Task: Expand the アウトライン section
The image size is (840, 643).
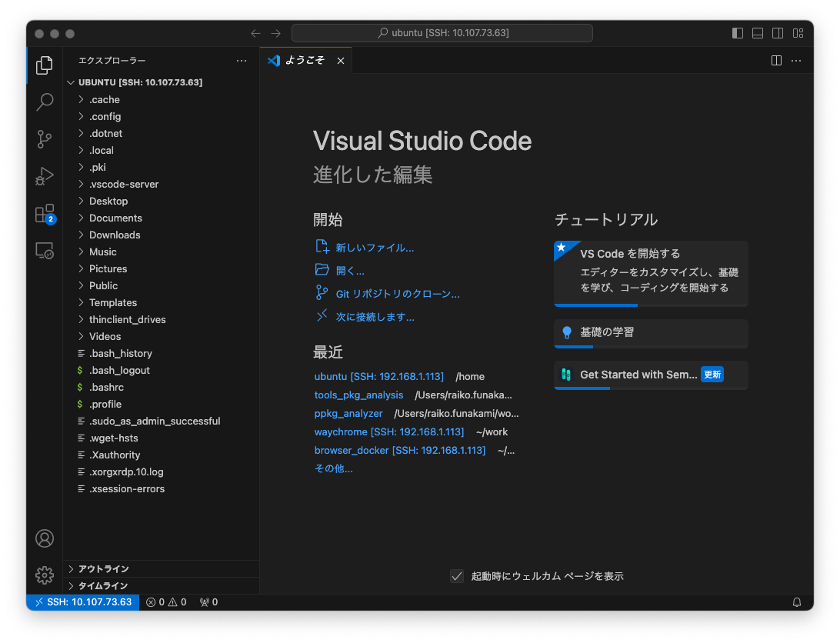Action: [161, 568]
